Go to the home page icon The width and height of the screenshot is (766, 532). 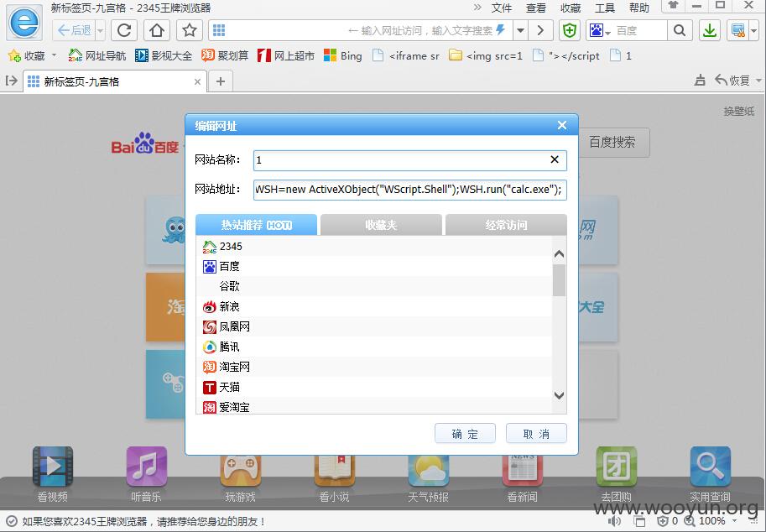(157, 30)
